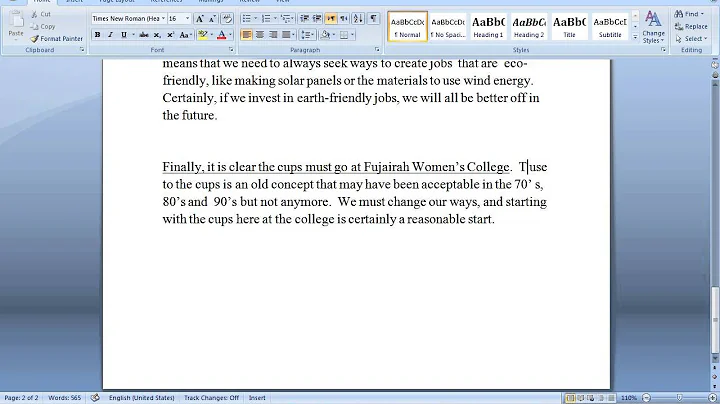
Task: Open the Font dialog launcher
Action: [231, 50]
